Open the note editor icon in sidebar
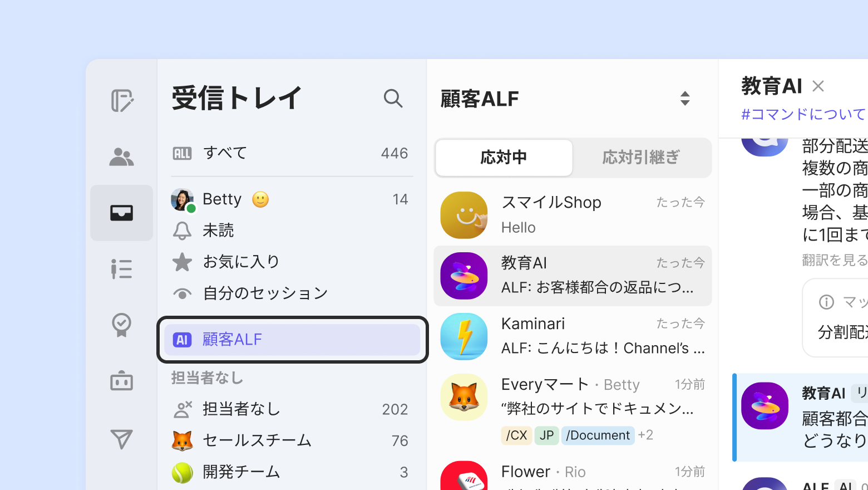 coord(122,101)
